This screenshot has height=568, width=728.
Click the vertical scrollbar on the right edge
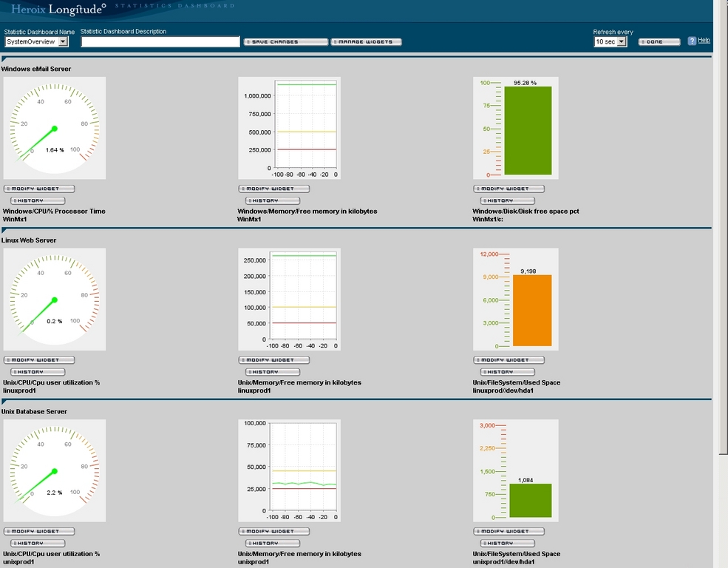click(x=721, y=222)
